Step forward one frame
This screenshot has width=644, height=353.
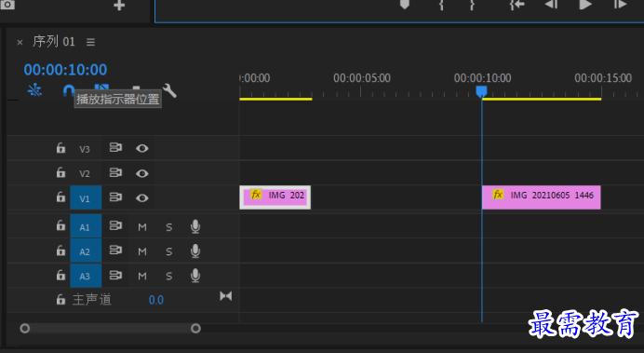[x=620, y=5]
